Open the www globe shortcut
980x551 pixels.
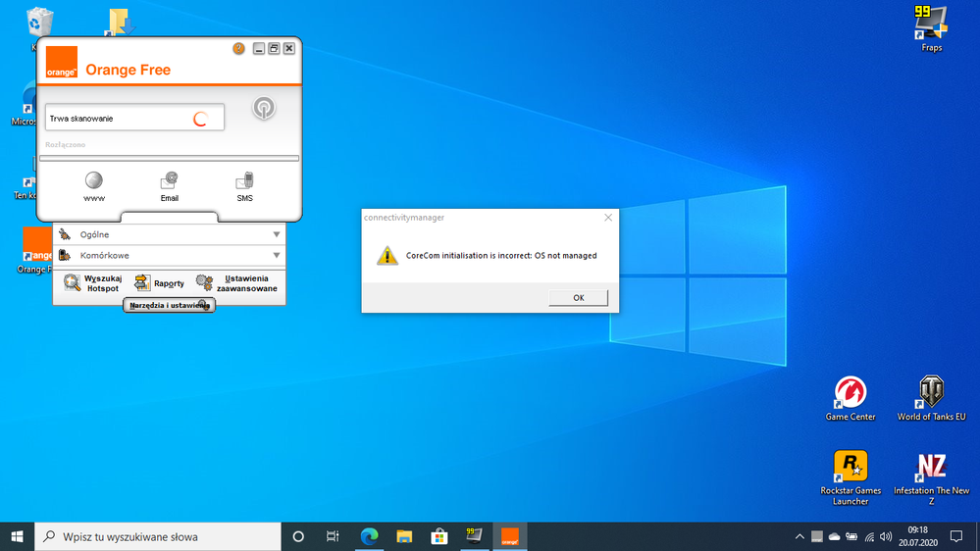[94, 187]
